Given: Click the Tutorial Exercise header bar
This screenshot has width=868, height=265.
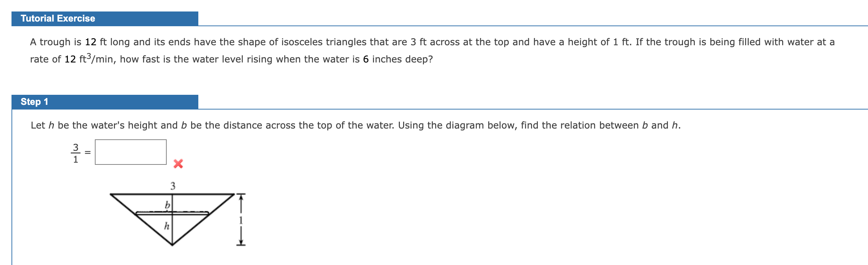Looking at the screenshot, I should 105,18.
